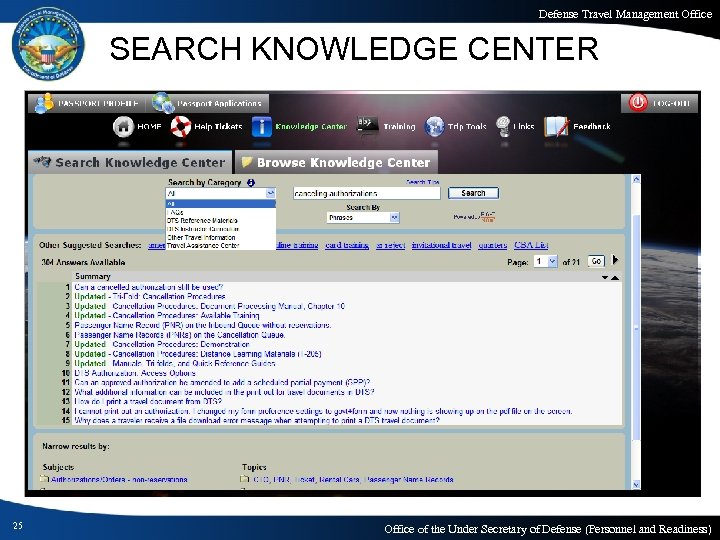The width and height of the screenshot is (720, 540).
Task: Click scrollbar down arrow of results pane
Action: pos(636,484)
